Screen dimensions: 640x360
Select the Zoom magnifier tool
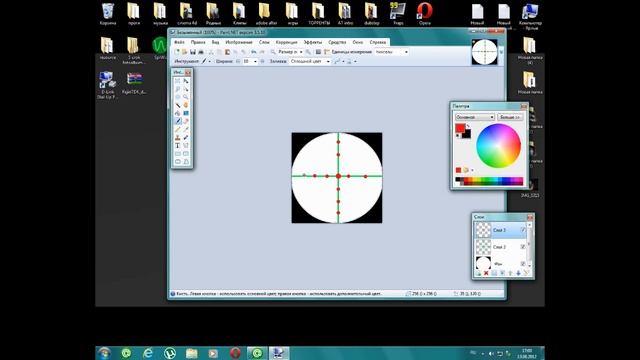186,97
